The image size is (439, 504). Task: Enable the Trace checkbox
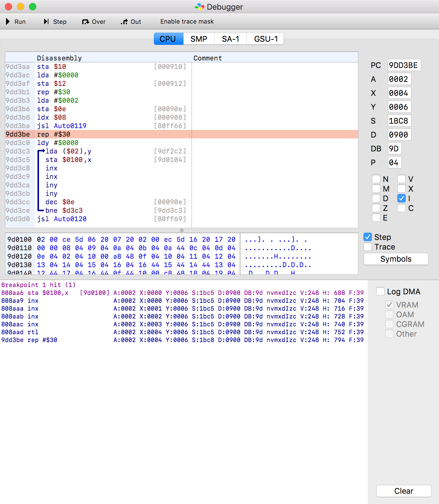(x=368, y=247)
